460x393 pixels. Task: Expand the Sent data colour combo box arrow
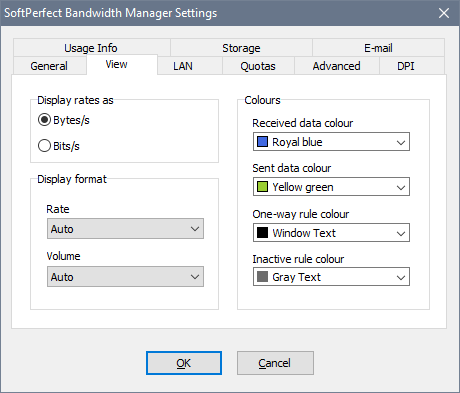[x=401, y=187]
